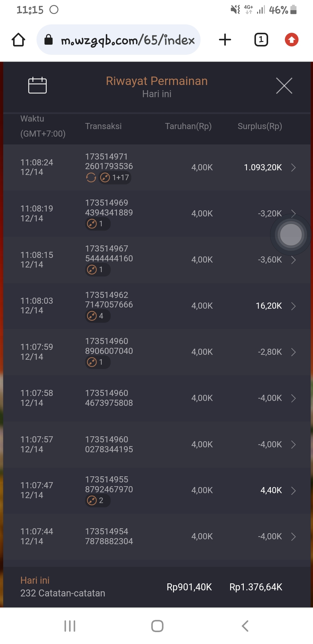Expand details for the 1.093,20K surplus row

[x=293, y=167]
